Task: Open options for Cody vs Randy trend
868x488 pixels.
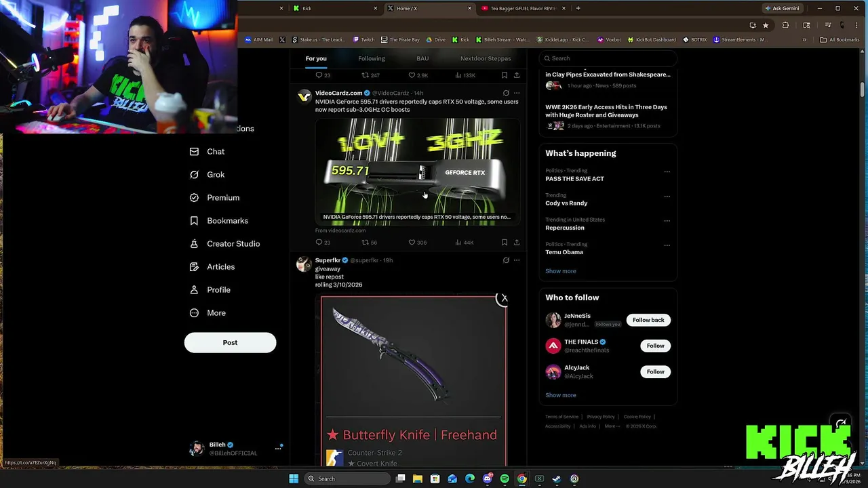Action: coord(667,197)
